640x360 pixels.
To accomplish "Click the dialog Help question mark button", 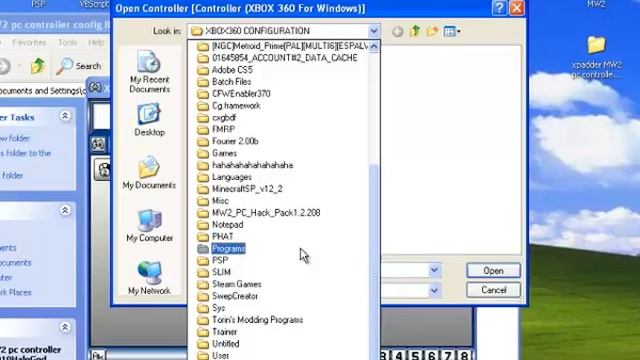I will click(499, 8).
